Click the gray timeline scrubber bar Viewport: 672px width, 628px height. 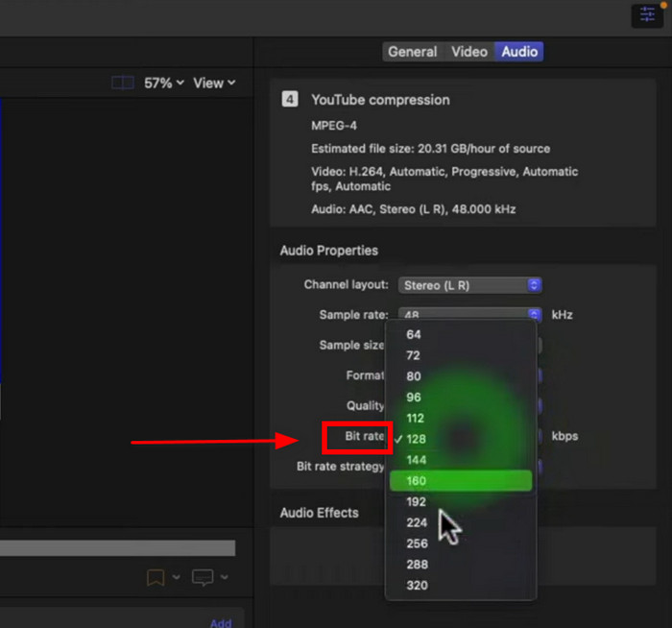pyautogui.click(x=117, y=548)
